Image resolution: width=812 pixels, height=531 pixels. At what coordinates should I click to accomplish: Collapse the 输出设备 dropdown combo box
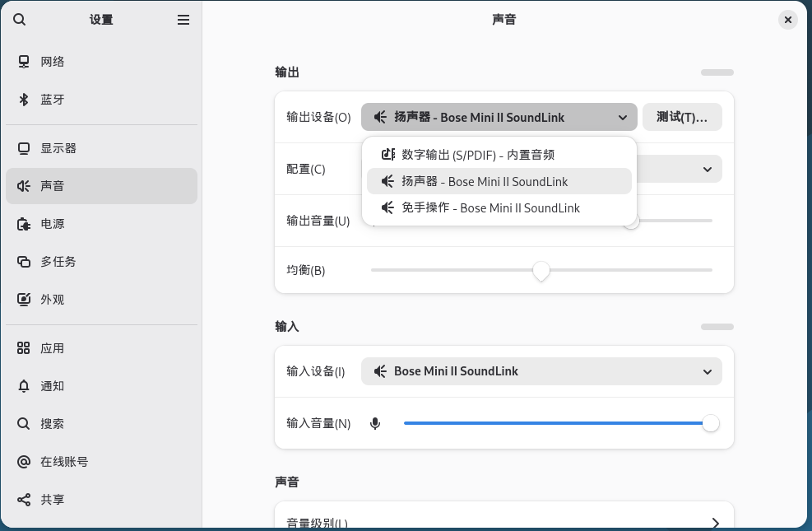(x=499, y=117)
